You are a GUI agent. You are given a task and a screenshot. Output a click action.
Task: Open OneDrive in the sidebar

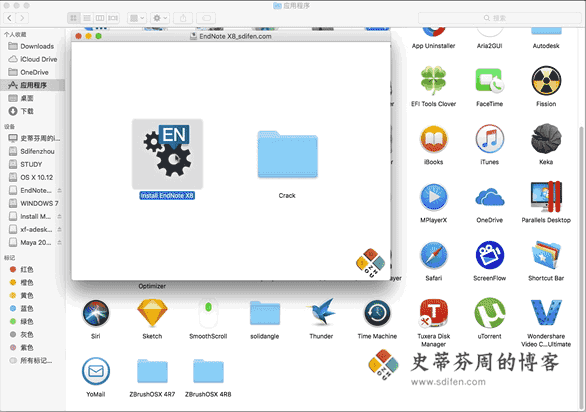[x=33, y=72]
